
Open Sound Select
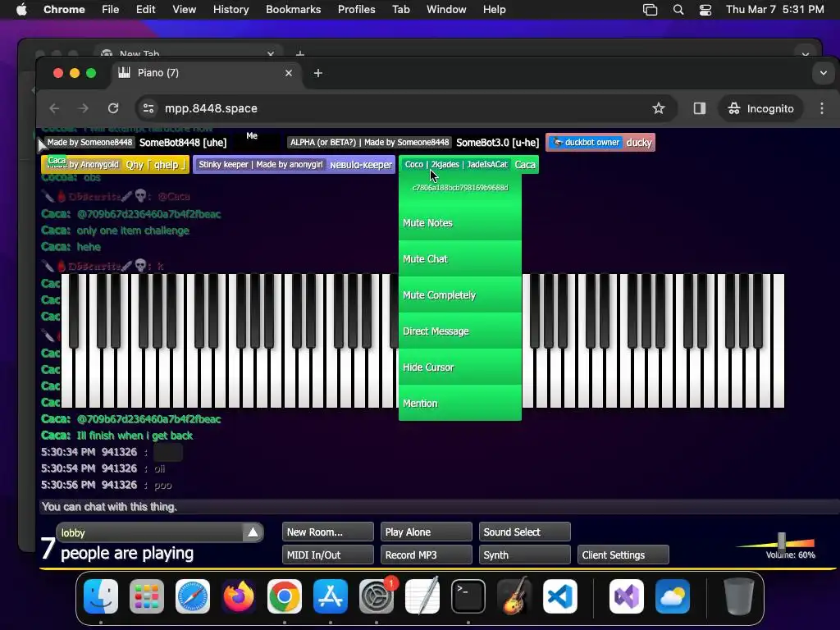tap(525, 532)
